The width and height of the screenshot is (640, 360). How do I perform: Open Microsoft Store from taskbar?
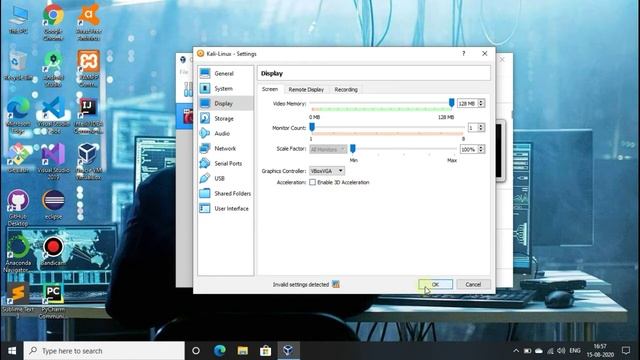pos(266,351)
